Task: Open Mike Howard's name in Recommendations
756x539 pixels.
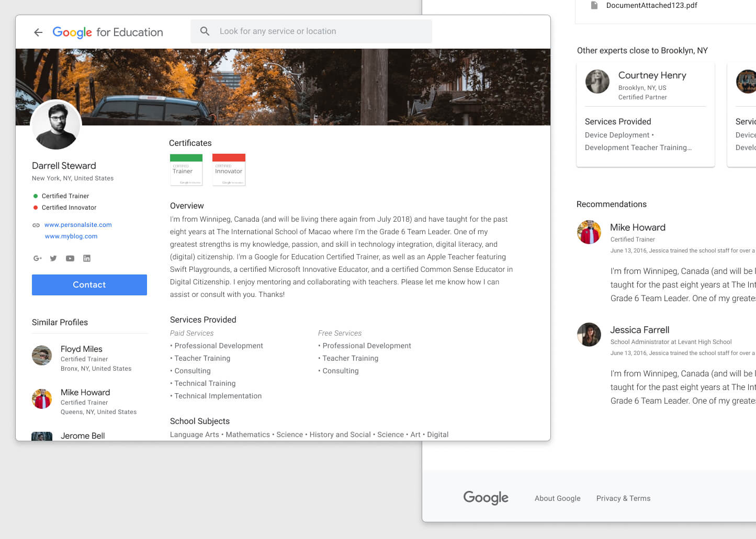Action: 638,227
